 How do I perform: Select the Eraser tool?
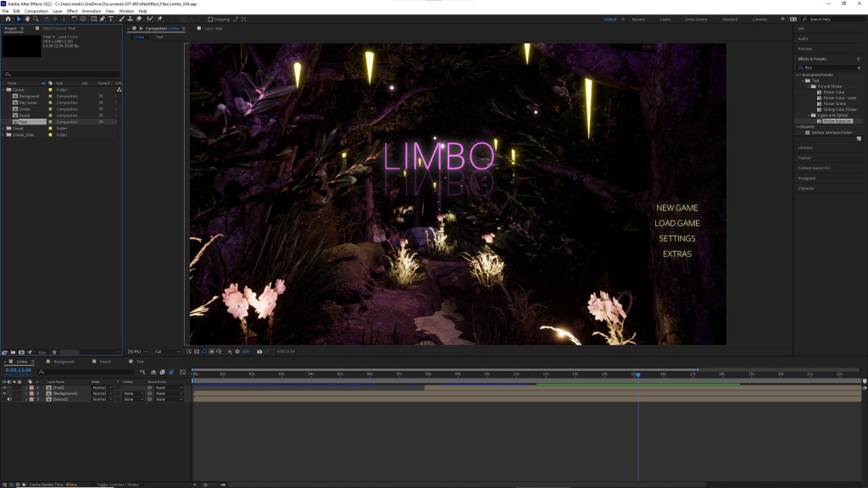pos(140,19)
